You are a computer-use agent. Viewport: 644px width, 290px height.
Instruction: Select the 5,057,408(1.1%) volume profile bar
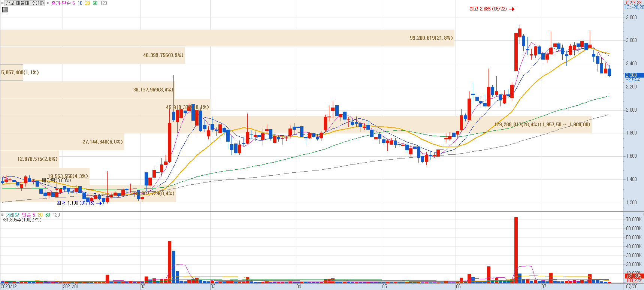[12, 72]
